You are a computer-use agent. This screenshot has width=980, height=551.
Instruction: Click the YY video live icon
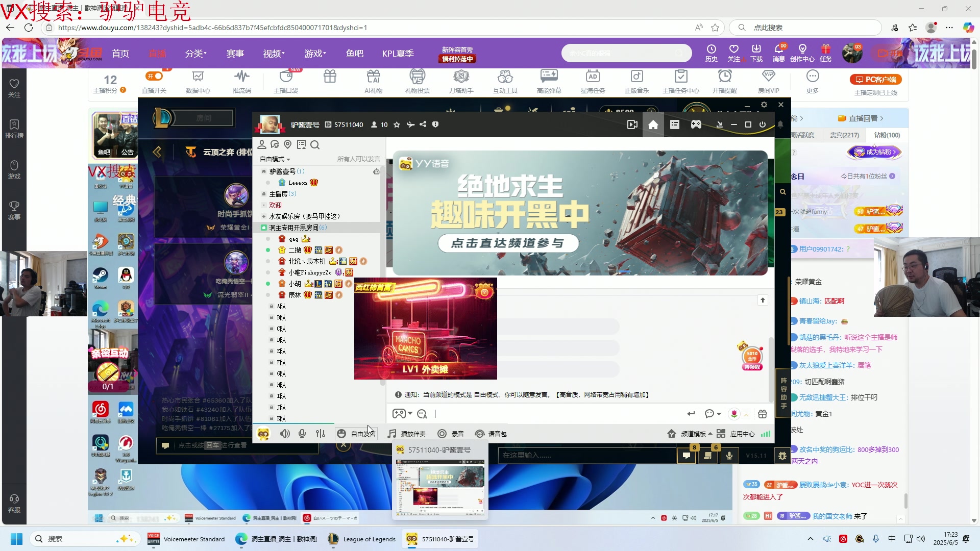click(632, 125)
